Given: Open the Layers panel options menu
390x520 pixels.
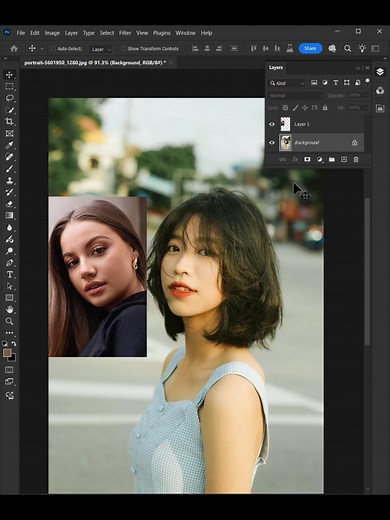Looking at the screenshot, I should (367, 68).
